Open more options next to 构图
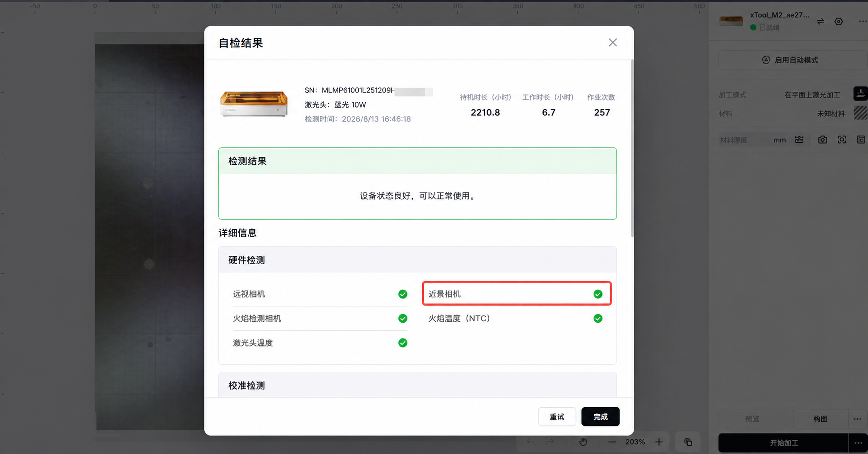The image size is (868, 454). tap(858, 419)
